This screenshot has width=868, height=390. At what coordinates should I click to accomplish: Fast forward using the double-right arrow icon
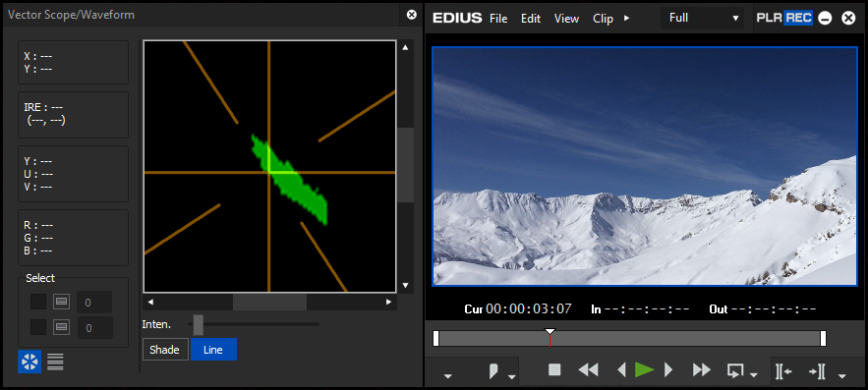point(701,369)
